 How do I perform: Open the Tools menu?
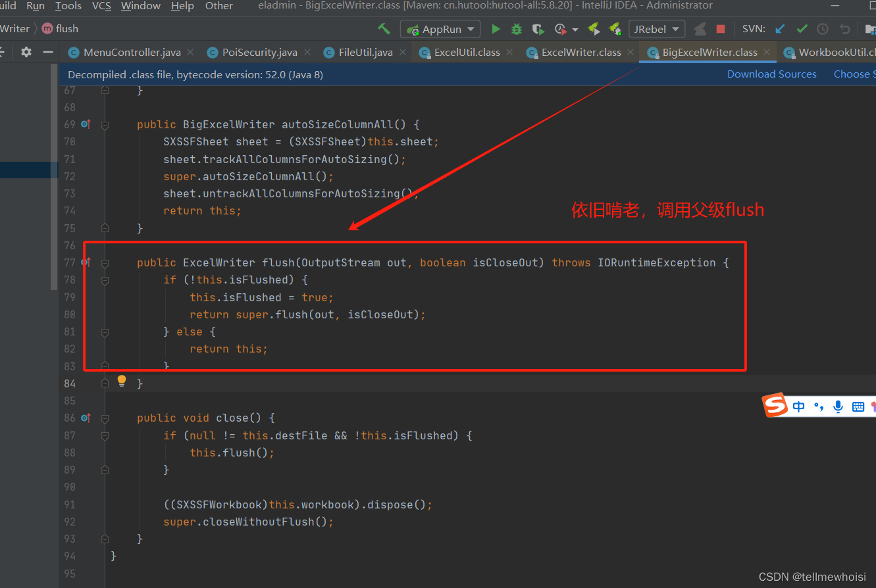click(68, 6)
